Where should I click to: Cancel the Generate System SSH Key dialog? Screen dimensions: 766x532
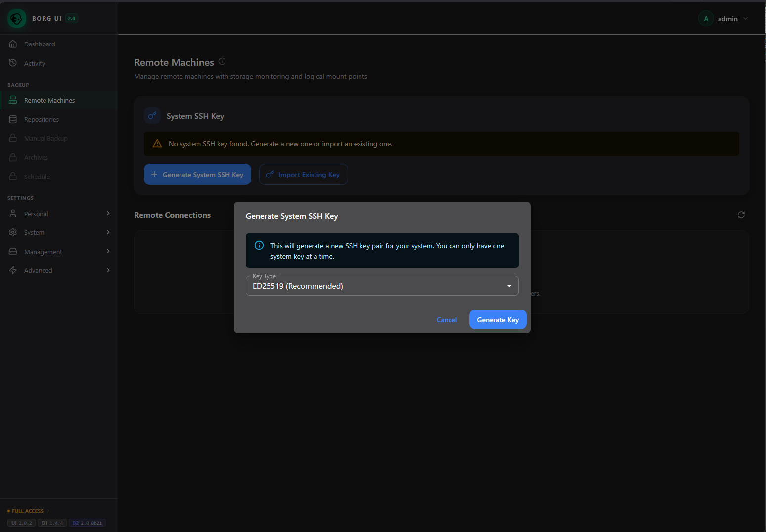tap(446, 319)
